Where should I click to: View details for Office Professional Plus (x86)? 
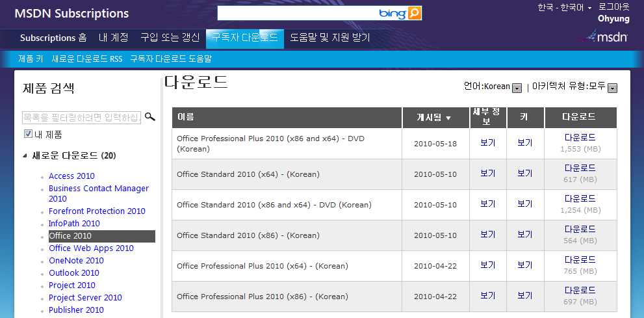(x=488, y=295)
